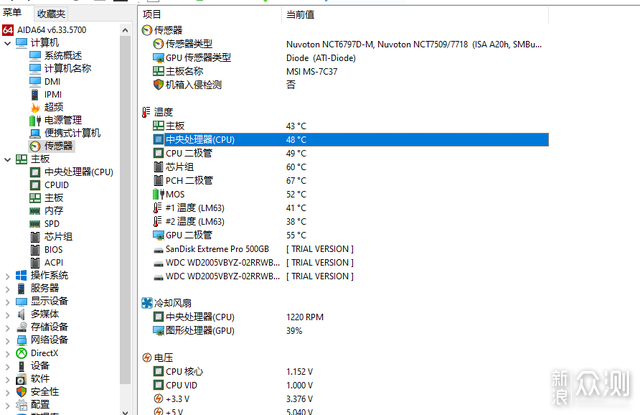This screenshot has height=415, width=640.
Task: Expand the 显示设备 node
Action: coord(7,302)
